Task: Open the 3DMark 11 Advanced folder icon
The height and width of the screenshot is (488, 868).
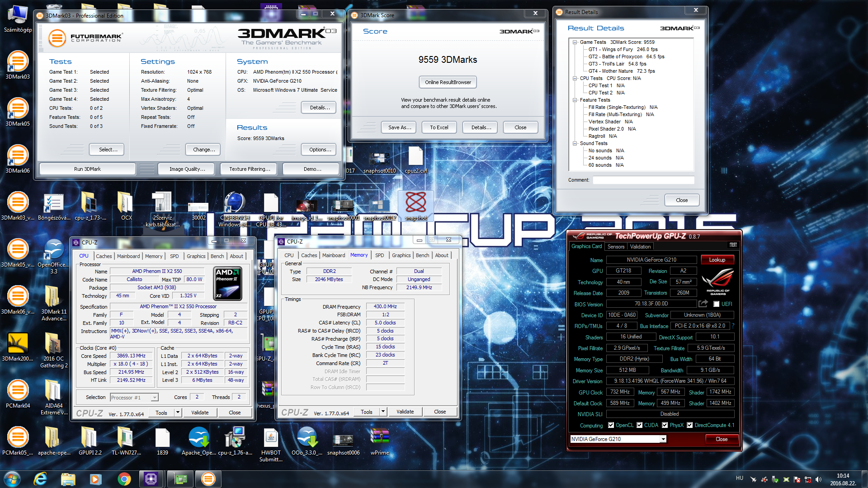Action: tap(54, 304)
